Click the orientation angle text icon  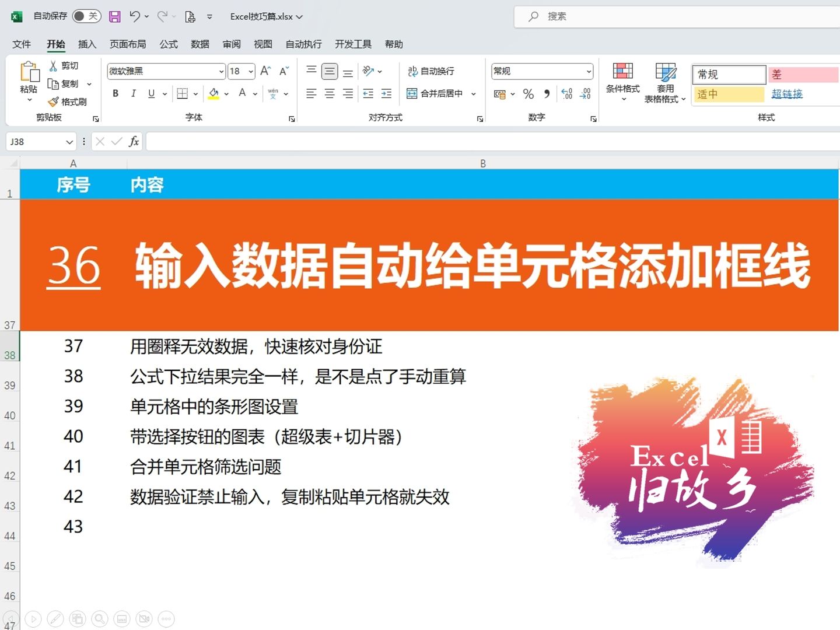(368, 71)
